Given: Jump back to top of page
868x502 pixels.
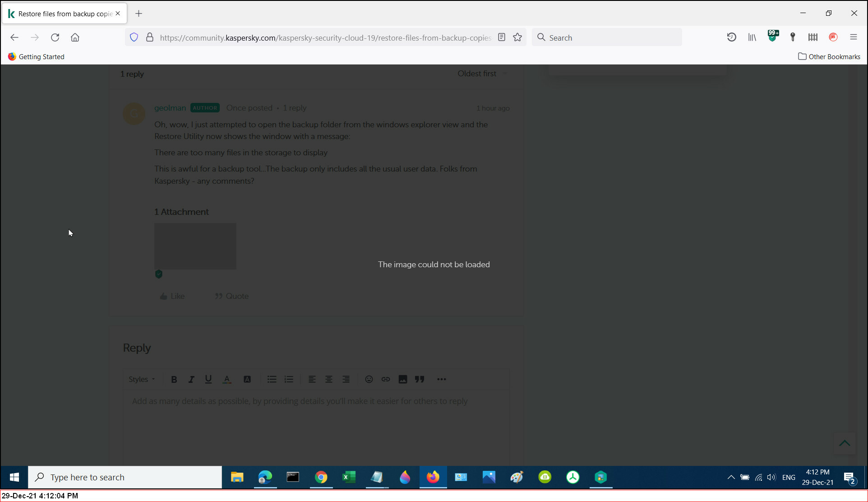Looking at the screenshot, I should click(x=845, y=443).
